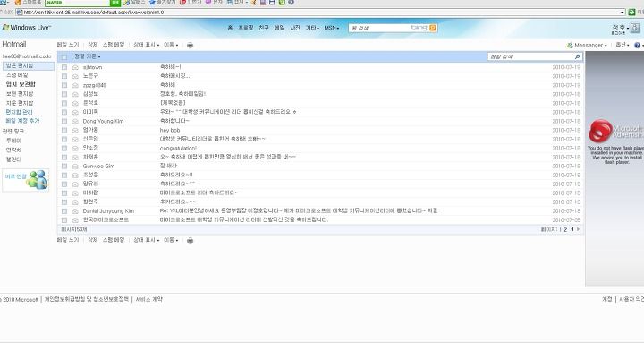
Task: Expand the 기타 menu in the Windows Live header
Action: coord(312,28)
